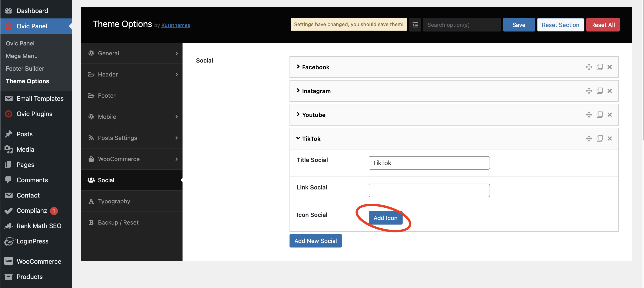Click the move handle icon for Instagram
The height and width of the screenshot is (288, 644).
tap(589, 91)
